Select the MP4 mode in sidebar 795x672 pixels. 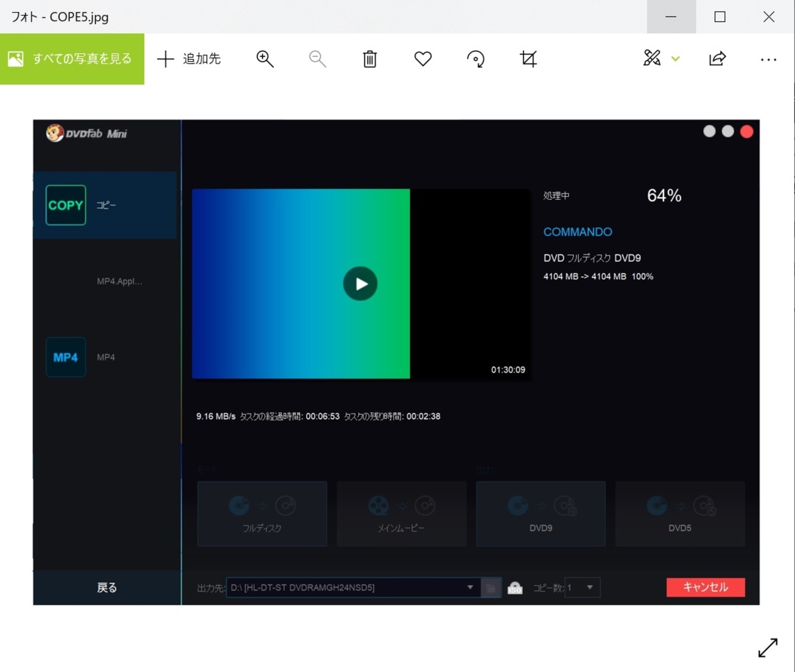(66, 357)
